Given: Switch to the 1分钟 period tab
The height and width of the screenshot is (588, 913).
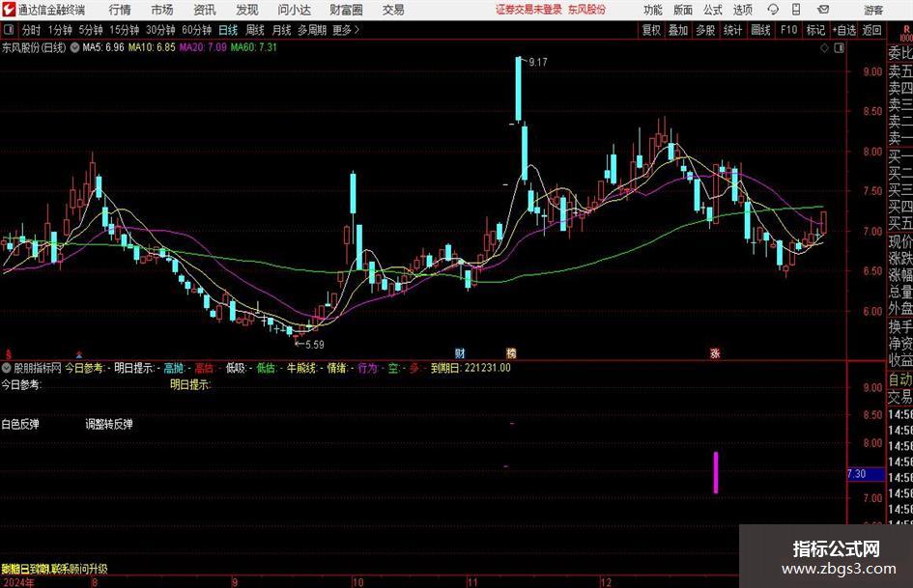Looking at the screenshot, I should tap(60, 30).
